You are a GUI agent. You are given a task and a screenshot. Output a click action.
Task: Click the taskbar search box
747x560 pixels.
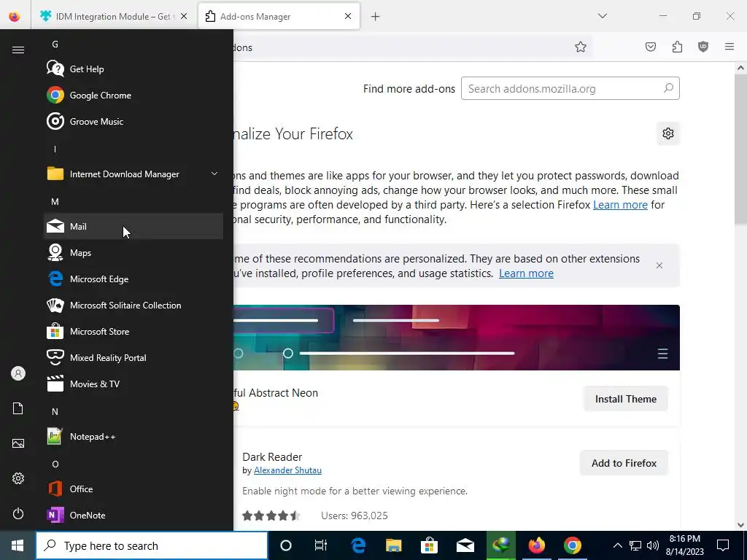coord(152,545)
